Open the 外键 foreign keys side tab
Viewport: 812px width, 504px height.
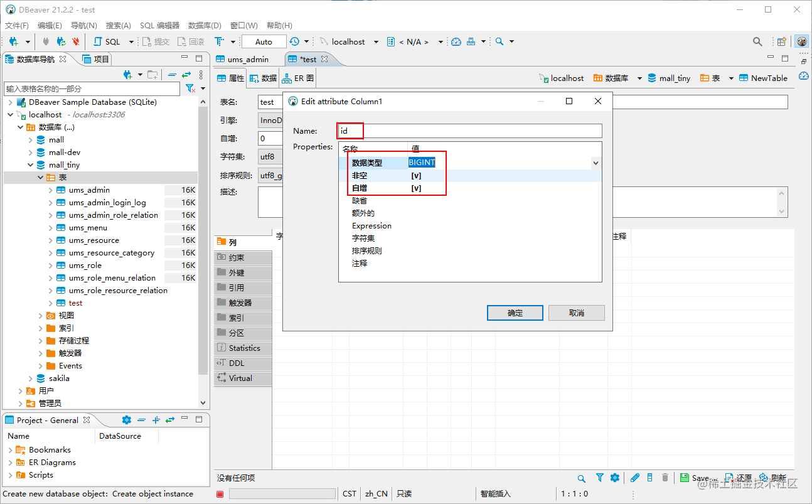[243, 273]
